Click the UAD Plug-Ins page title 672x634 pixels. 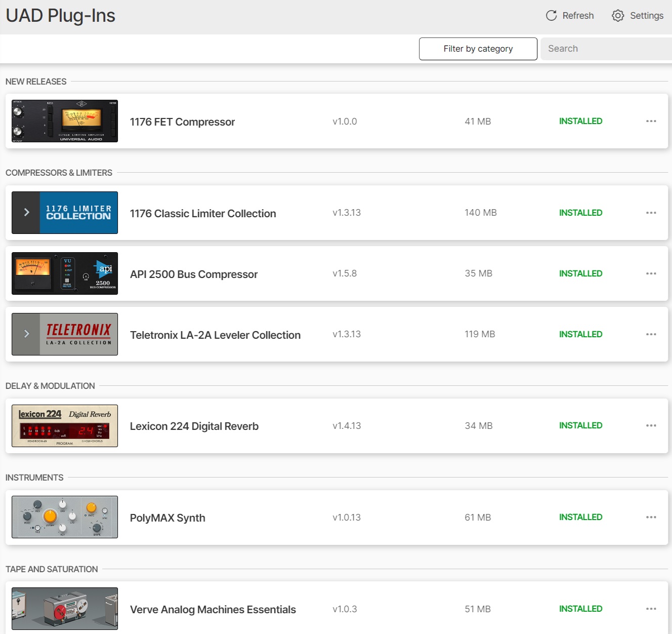pyautogui.click(x=60, y=16)
